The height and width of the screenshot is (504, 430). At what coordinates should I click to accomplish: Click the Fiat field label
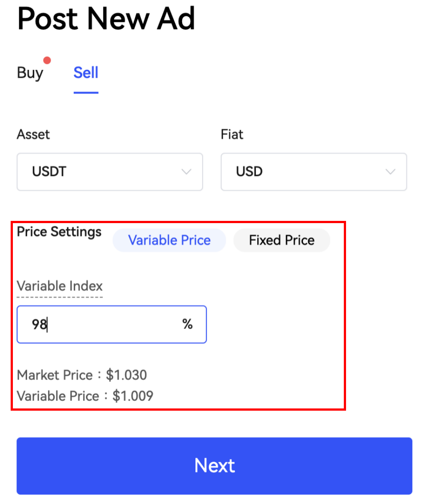[x=232, y=134]
